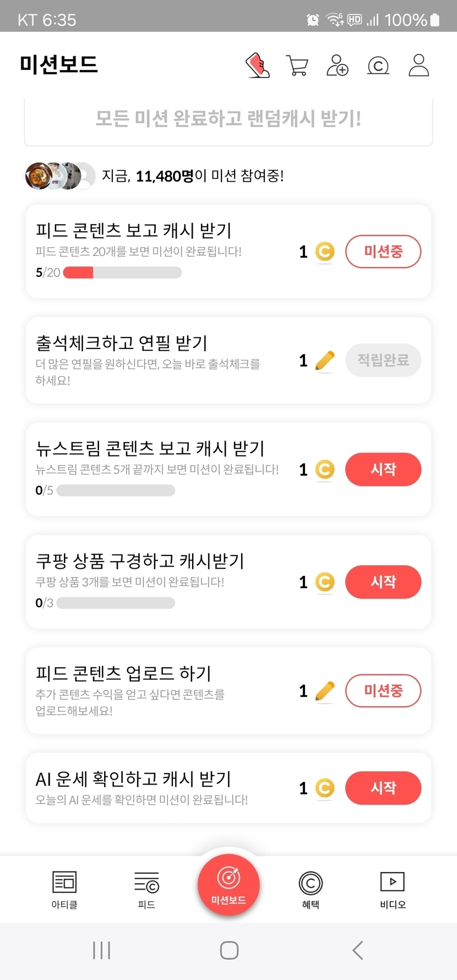Tap the 랜덤캐시 받기 banner
457x980 pixels.
coord(228,118)
